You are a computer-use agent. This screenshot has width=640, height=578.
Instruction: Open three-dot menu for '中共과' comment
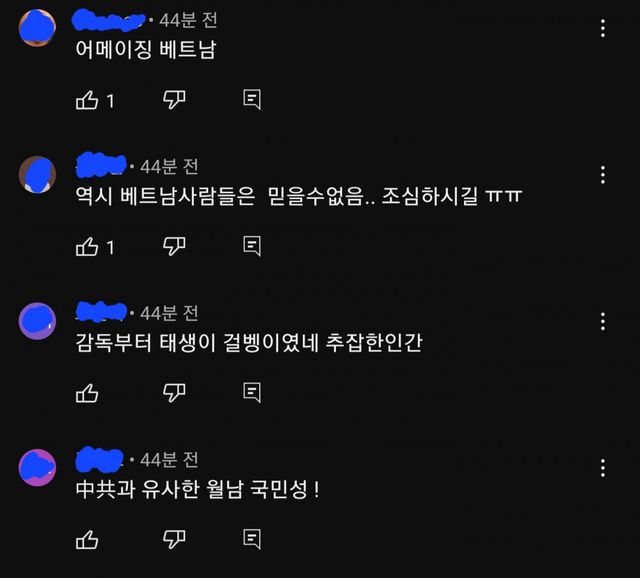click(603, 468)
